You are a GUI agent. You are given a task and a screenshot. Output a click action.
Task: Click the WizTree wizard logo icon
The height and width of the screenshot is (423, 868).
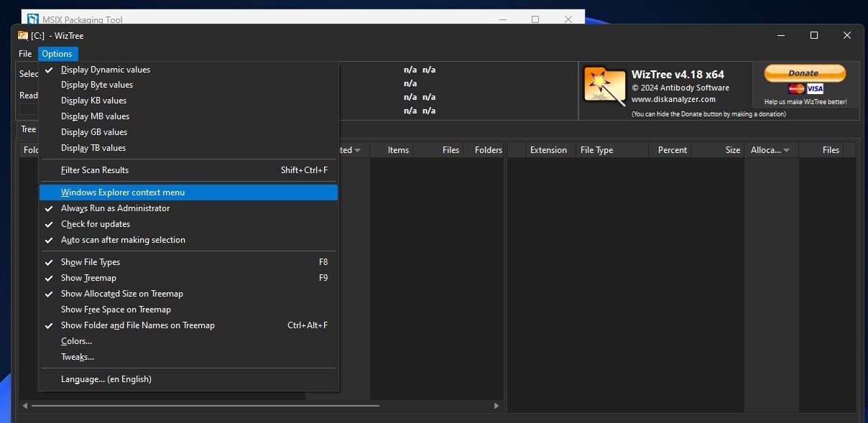[x=604, y=85]
